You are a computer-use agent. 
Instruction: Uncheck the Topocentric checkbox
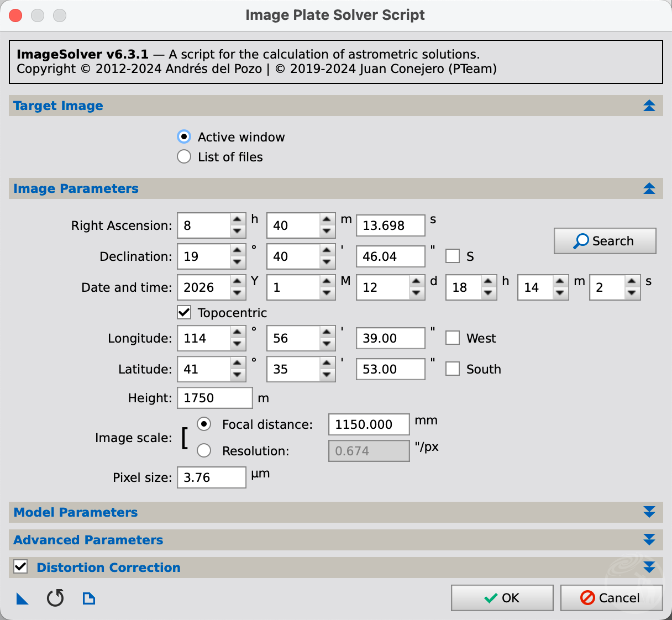pyautogui.click(x=184, y=313)
